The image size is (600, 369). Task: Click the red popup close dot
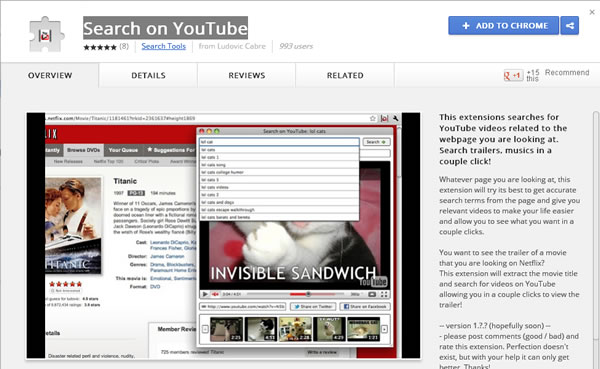(x=202, y=131)
